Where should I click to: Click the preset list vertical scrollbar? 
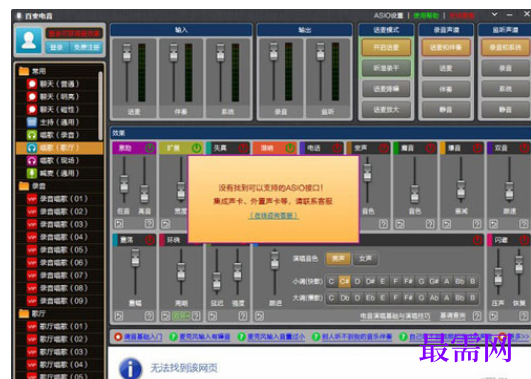coord(100,106)
